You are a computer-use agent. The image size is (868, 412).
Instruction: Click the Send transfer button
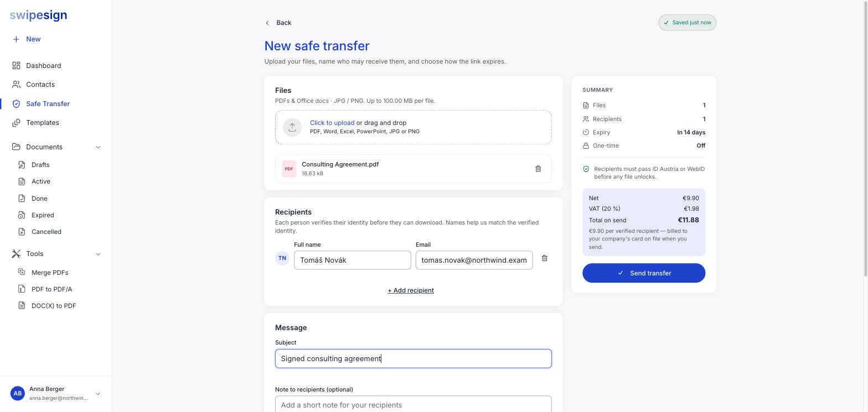click(644, 273)
